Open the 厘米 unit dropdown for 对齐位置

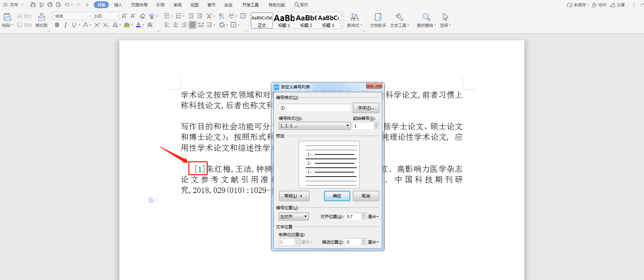(373, 217)
